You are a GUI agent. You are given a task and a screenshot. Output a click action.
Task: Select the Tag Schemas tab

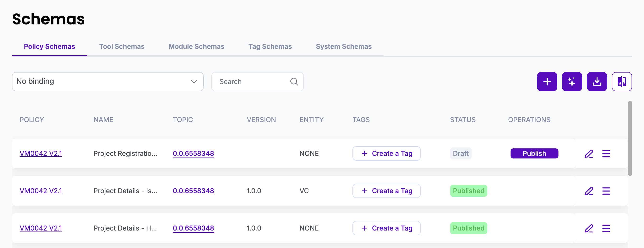pyautogui.click(x=270, y=47)
